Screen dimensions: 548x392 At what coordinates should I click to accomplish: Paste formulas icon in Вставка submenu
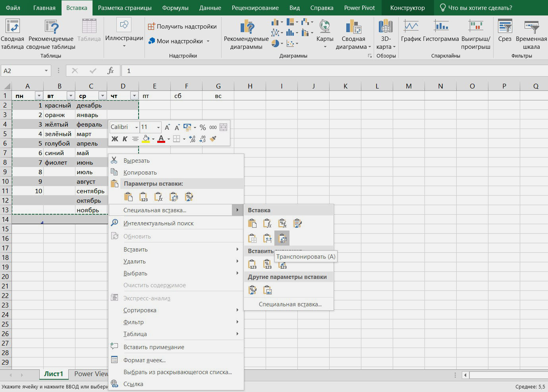268,223
